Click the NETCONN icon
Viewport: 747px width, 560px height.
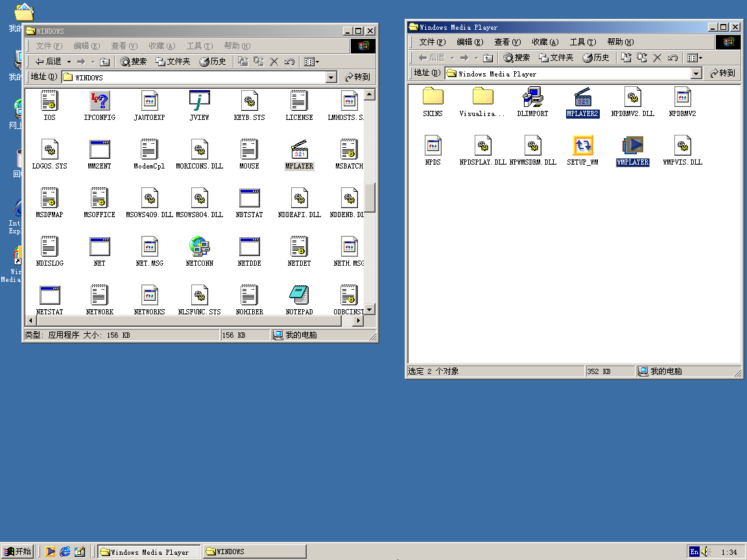click(199, 248)
